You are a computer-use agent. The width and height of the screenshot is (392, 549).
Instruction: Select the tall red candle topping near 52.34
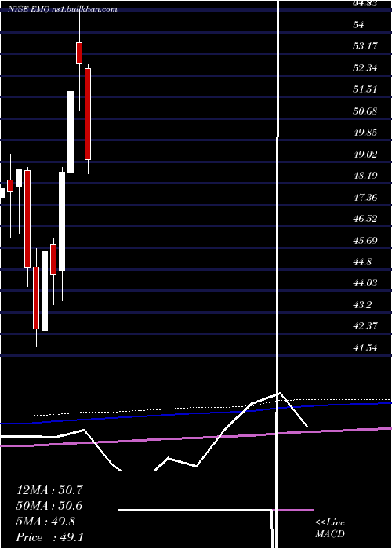point(88,115)
